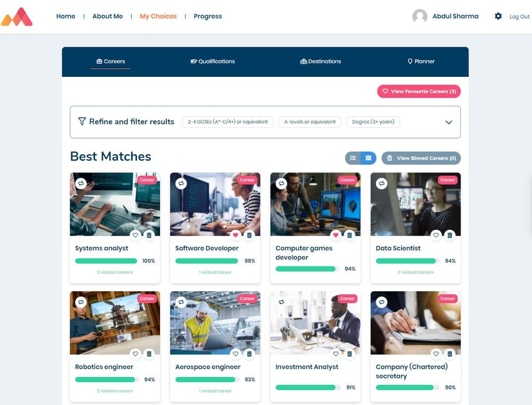Select the A-levels or equivalent filter

point(309,122)
